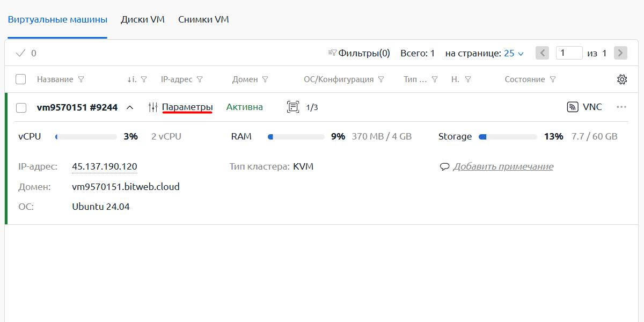Click filter icon beside IP-адрес column
The image size is (644, 322).
coord(200,79)
